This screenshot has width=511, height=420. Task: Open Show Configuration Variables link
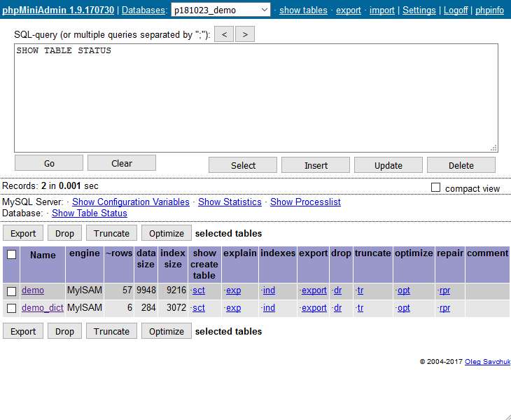click(x=131, y=202)
